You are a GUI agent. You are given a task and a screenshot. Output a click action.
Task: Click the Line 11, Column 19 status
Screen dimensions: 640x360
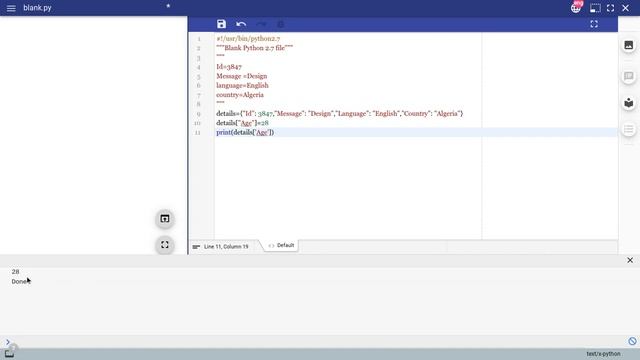(x=226, y=247)
